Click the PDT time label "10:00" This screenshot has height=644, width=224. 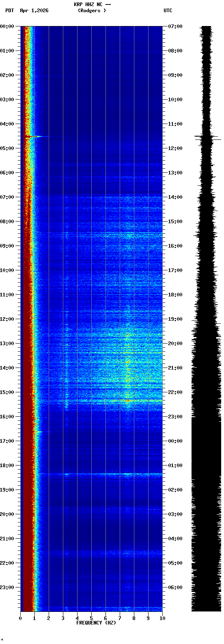tap(7, 270)
